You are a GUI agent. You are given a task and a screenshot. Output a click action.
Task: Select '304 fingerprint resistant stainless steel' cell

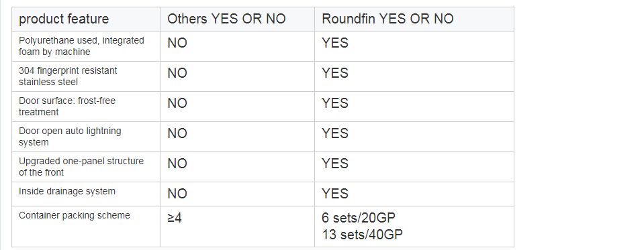(x=86, y=76)
